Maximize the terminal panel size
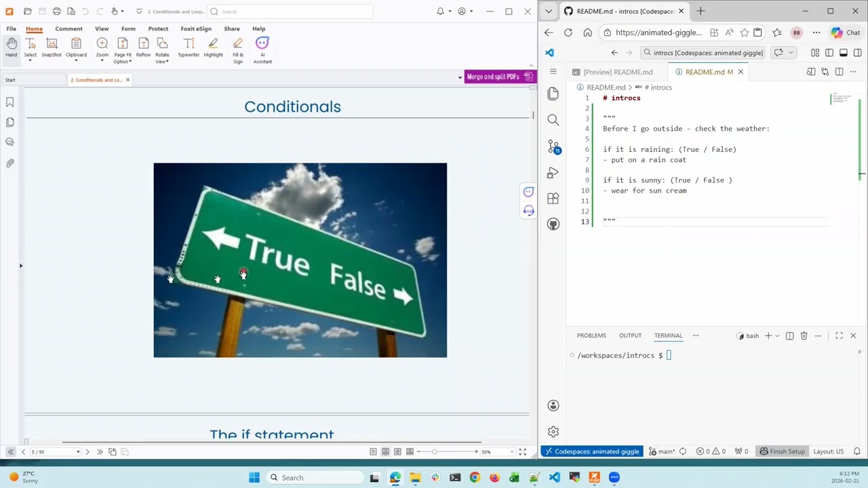 click(x=839, y=335)
